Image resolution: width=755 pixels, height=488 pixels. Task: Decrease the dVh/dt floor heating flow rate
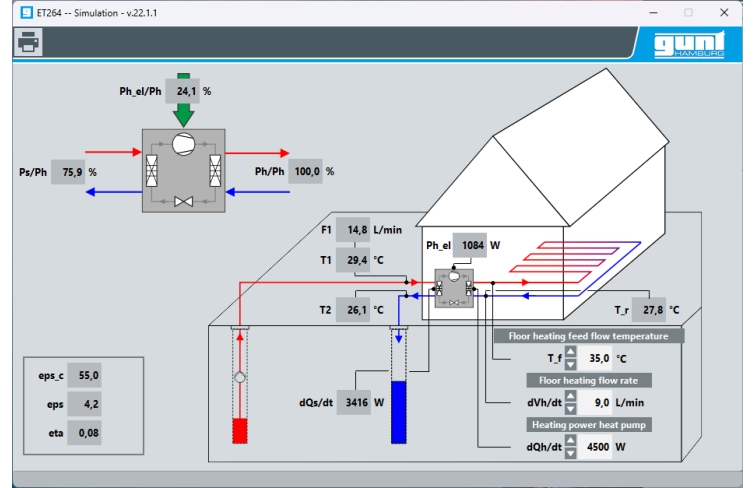[570, 407]
